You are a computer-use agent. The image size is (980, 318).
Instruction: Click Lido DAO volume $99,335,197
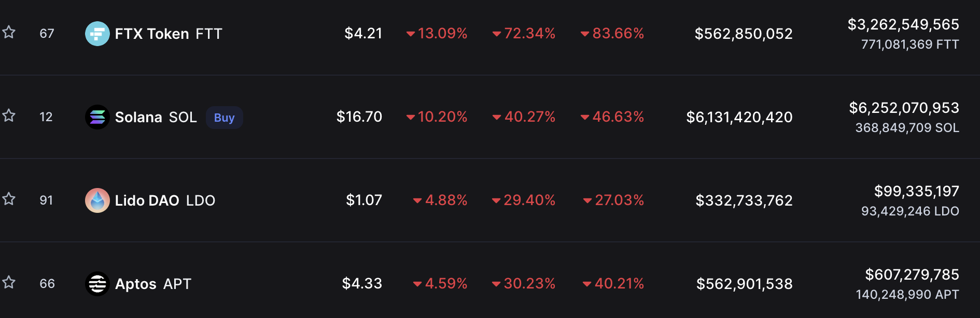[x=917, y=191]
